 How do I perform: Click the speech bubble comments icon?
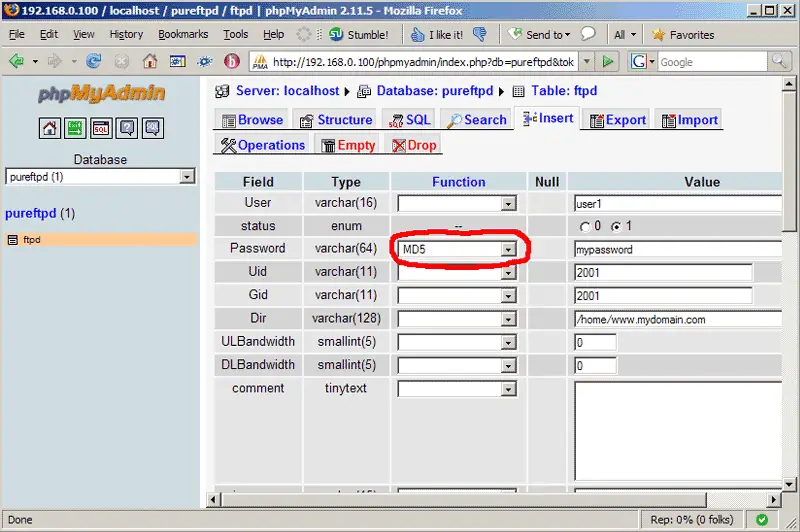[588, 34]
